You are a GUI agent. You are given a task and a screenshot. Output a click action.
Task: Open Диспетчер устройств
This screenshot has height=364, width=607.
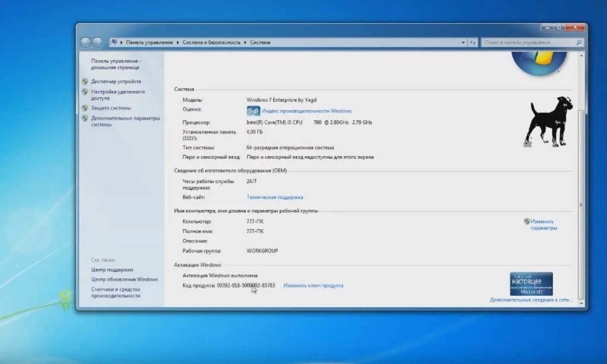point(116,81)
